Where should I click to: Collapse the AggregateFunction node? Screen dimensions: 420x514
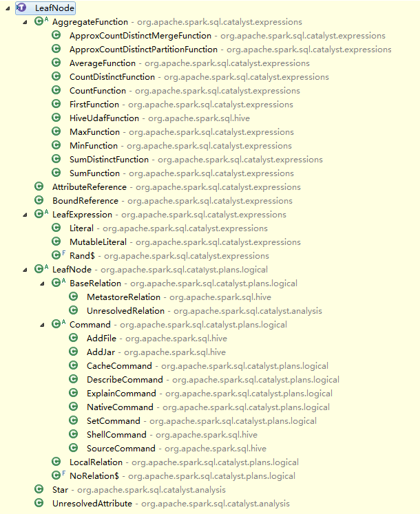pos(25,22)
